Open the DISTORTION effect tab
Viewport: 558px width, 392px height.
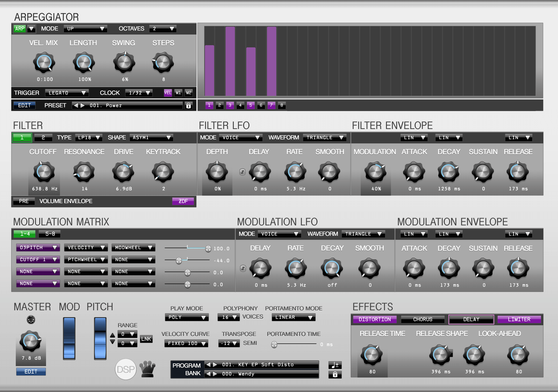(375, 319)
